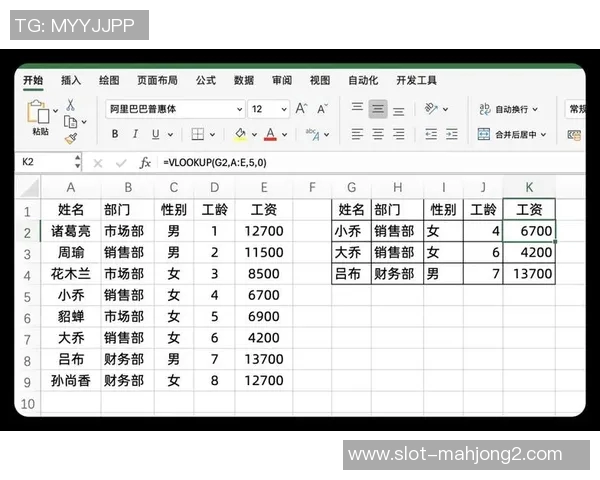Image resolution: width=600 pixels, height=480 pixels.
Task: Toggle Bold formatting
Action: click(x=115, y=134)
